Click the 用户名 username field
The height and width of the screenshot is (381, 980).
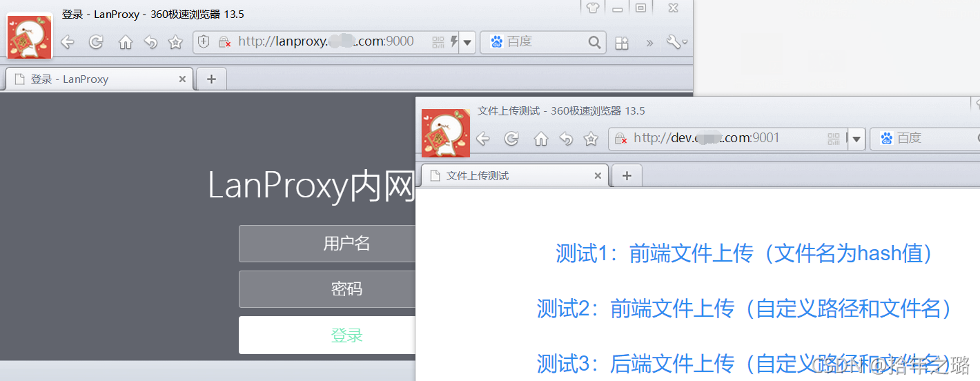point(327,244)
